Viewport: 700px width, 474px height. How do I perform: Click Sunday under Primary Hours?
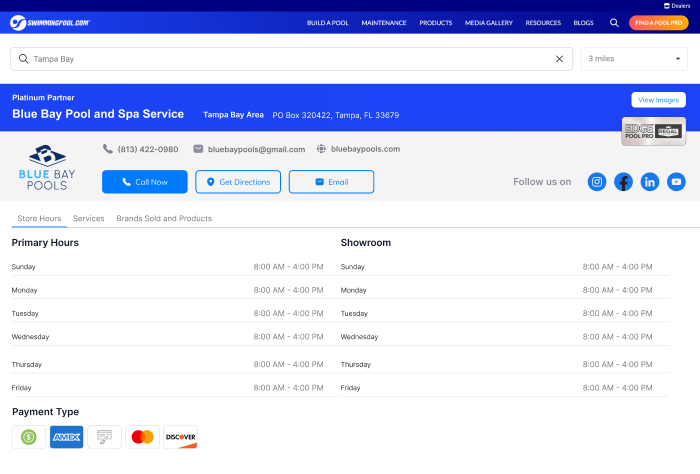[23, 266]
